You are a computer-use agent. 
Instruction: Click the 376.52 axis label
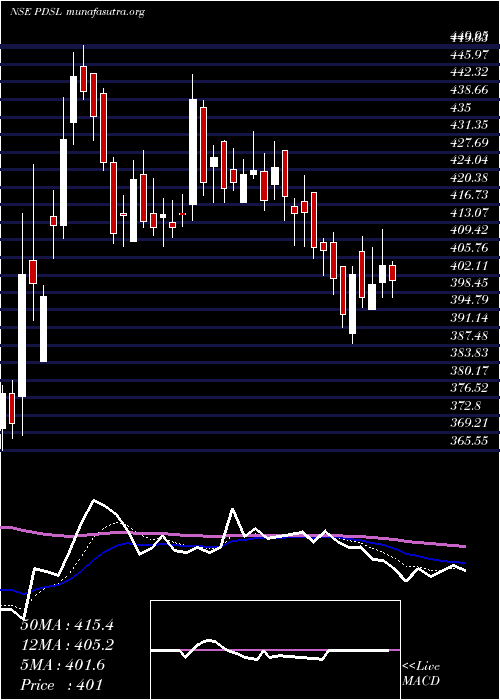471,388
